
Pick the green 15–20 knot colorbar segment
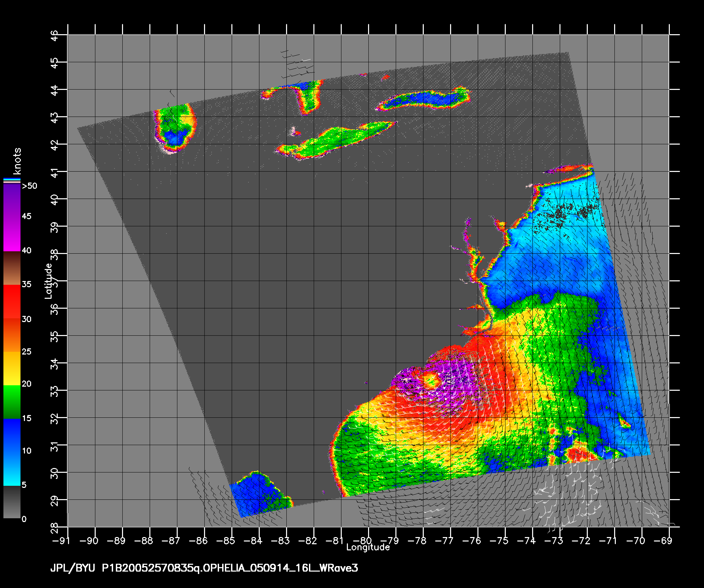pos(12,402)
